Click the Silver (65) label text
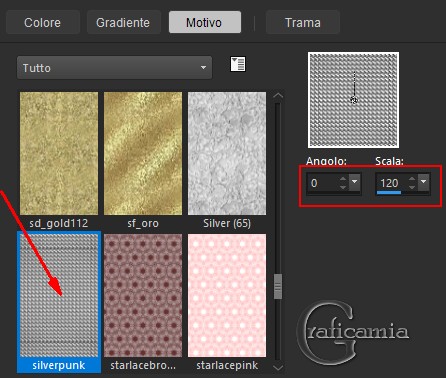446x378 pixels. (x=227, y=223)
